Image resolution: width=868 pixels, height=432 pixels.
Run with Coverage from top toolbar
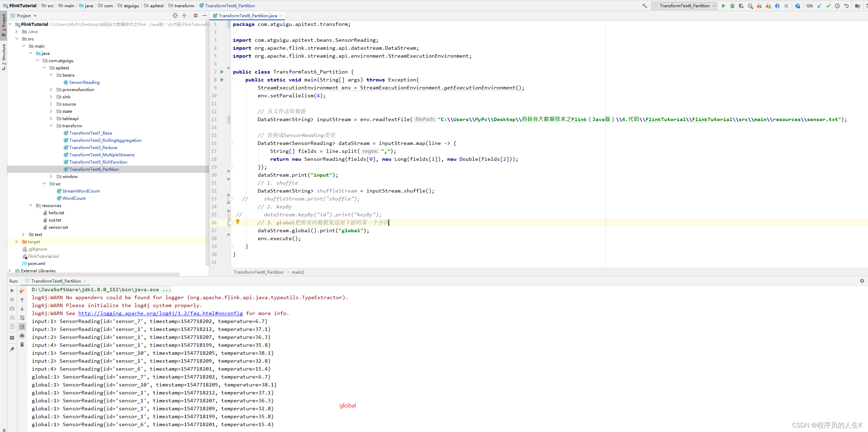click(741, 6)
